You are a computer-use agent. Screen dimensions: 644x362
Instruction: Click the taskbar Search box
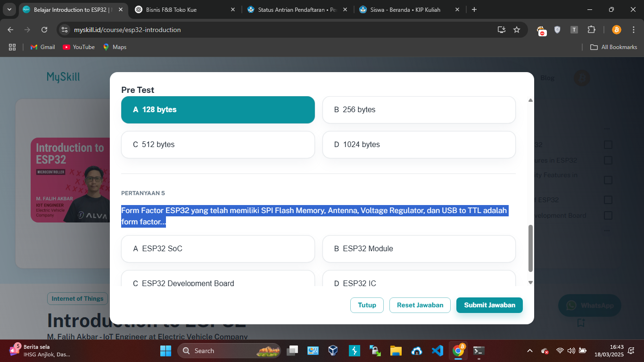pyautogui.click(x=229, y=351)
